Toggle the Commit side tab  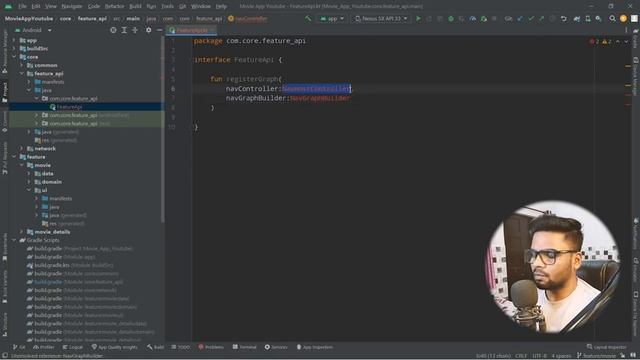click(x=4, y=121)
